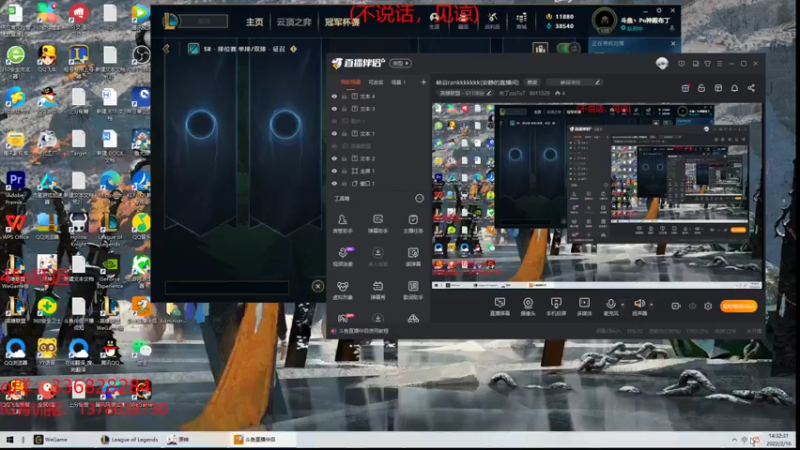
Task: Open 主播任务 streamer tasks tool
Action: point(413,223)
